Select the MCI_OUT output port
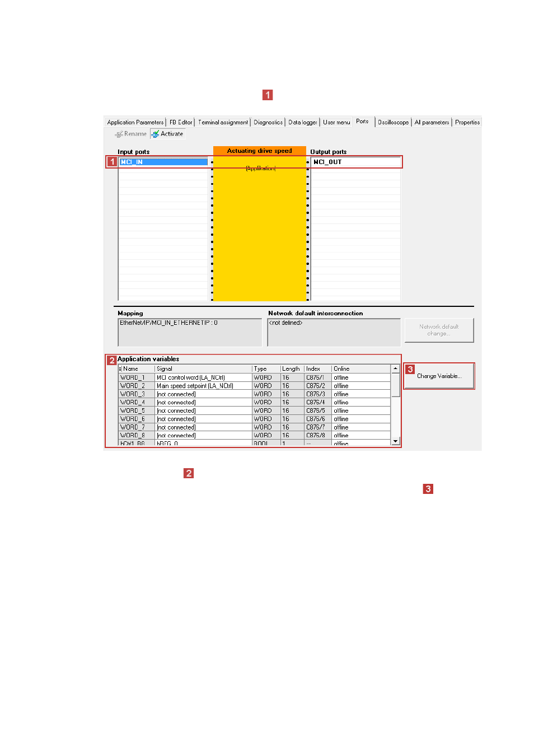Screen dimensions: 534x756 [355, 162]
